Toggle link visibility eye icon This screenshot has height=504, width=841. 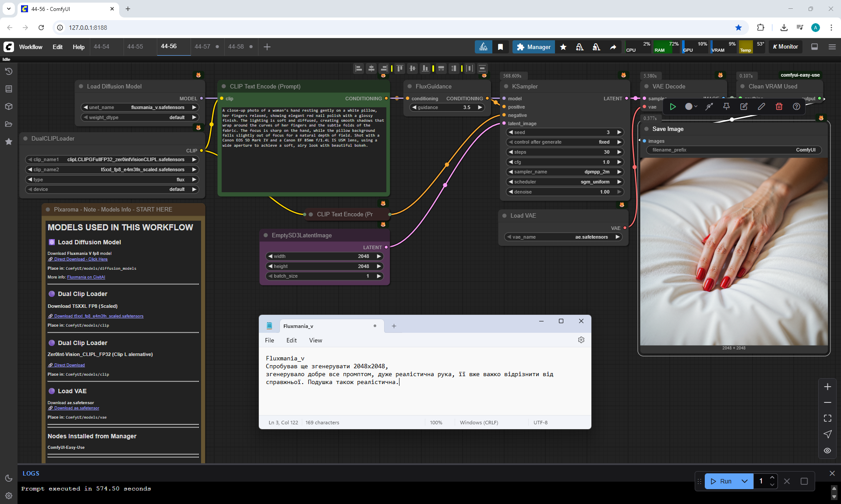tap(827, 451)
